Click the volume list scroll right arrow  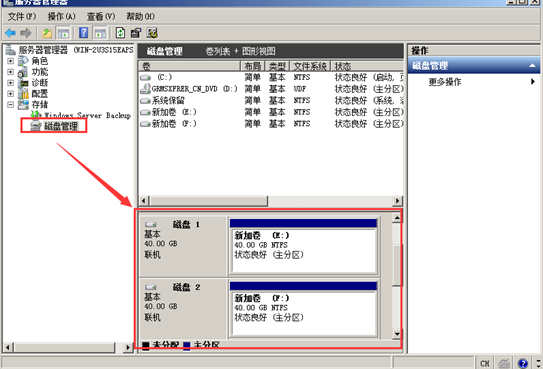point(398,201)
